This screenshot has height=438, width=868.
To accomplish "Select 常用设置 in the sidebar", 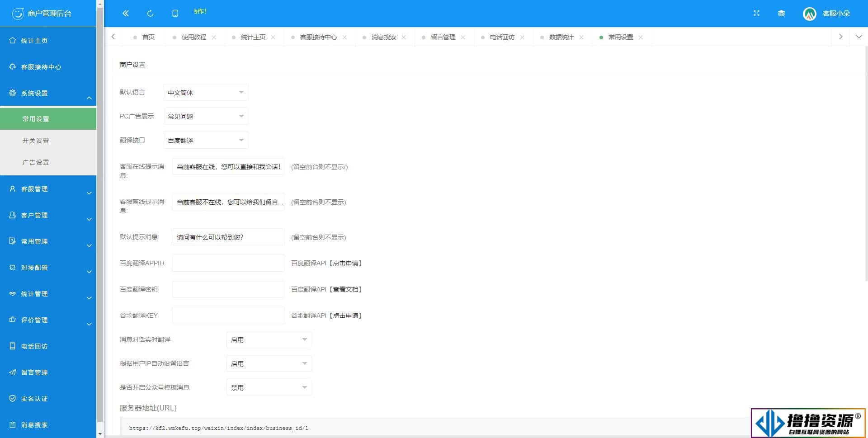I will (48, 119).
